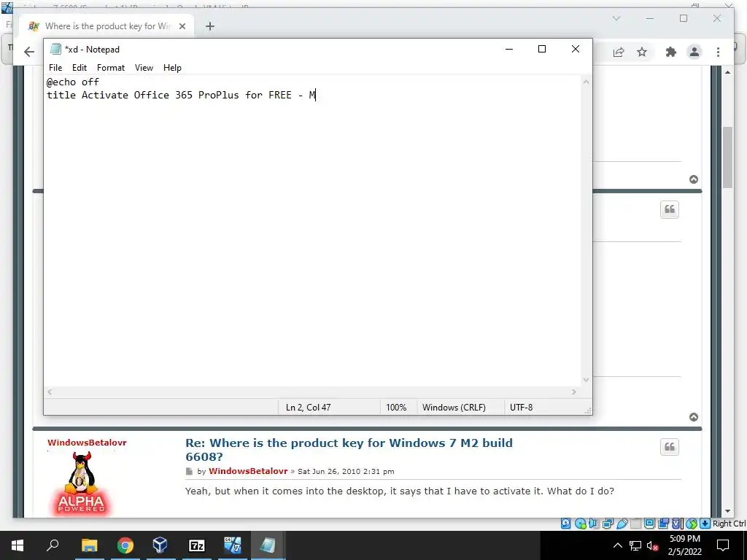This screenshot has height=560, width=747.
Task: Click the Chrome share page icon
Action: (619, 52)
